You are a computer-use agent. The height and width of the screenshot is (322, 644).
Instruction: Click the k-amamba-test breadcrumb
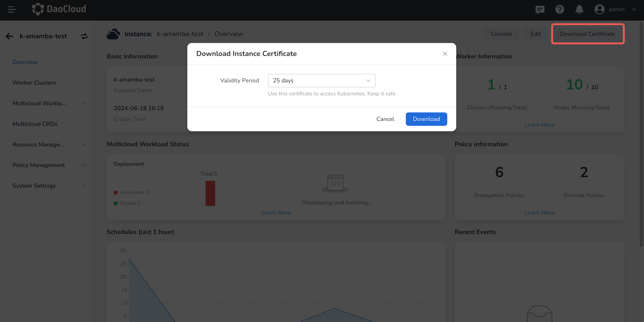click(x=180, y=34)
